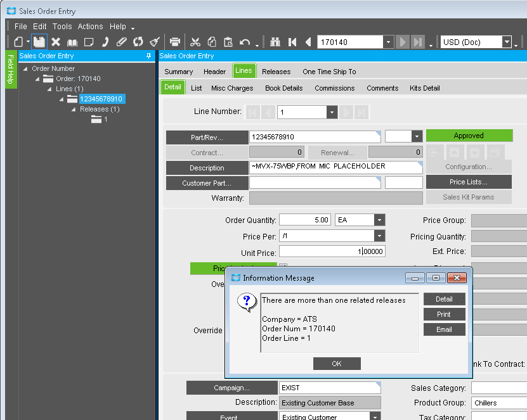The height and width of the screenshot is (420, 527).
Task: Click the New document toolbar icon
Action: [x=18, y=42]
